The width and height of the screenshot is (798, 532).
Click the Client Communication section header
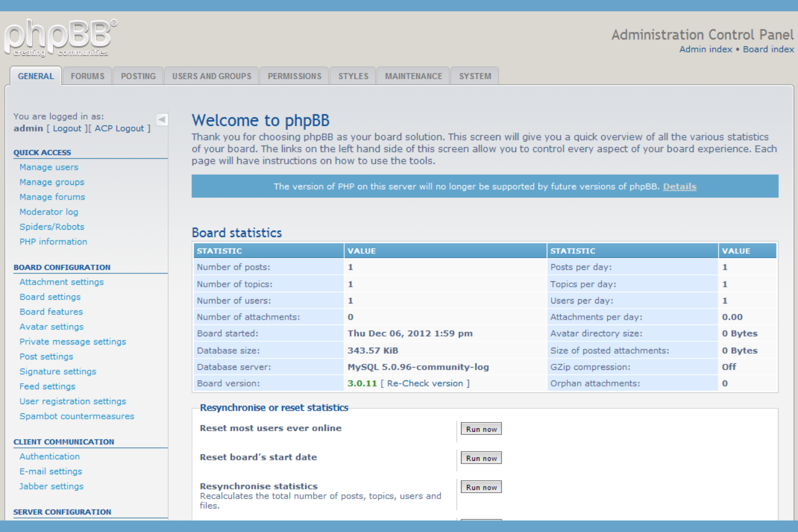[64, 442]
